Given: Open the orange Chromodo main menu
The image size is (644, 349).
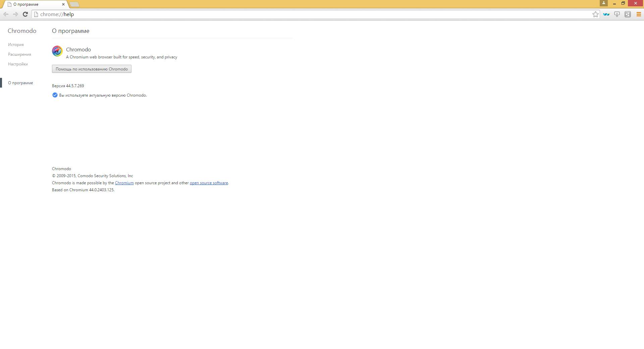Looking at the screenshot, I should tap(639, 14).
